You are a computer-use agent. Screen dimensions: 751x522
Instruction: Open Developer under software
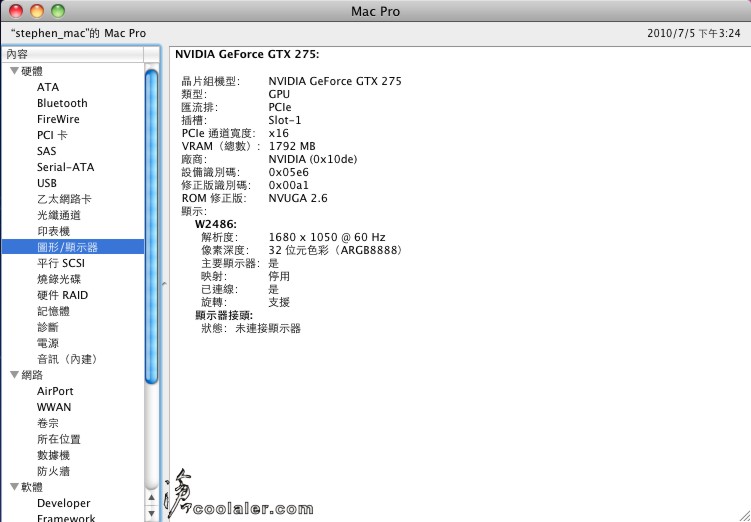(64, 503)
